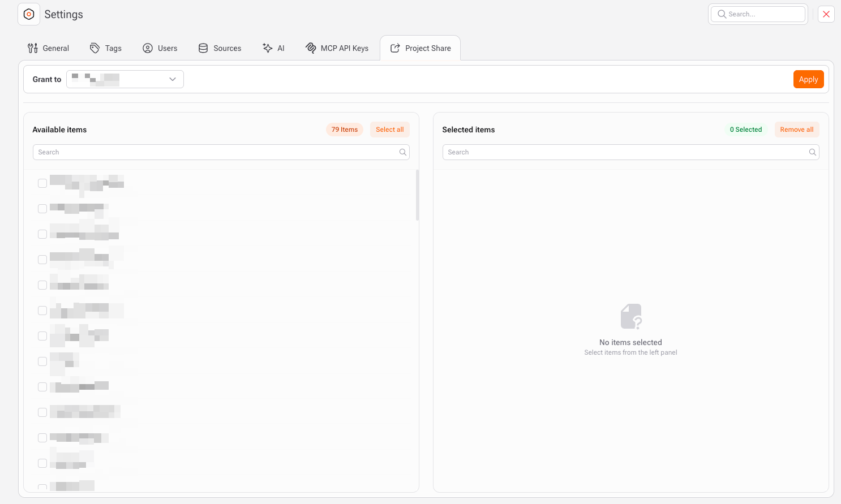This screenshot has width=841, height=504.
Task: Close Settings with the red X button
Action: [x=826, y=14]
